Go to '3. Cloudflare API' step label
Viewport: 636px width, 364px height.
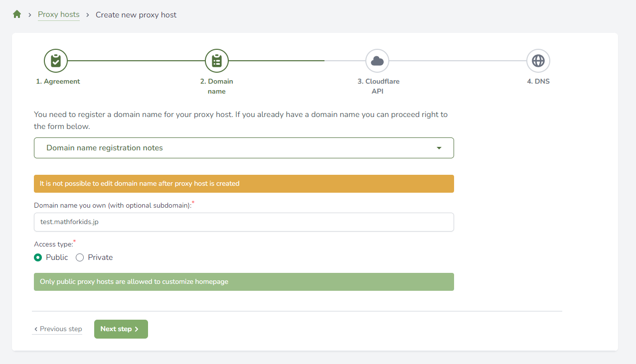tap(378, 86)
